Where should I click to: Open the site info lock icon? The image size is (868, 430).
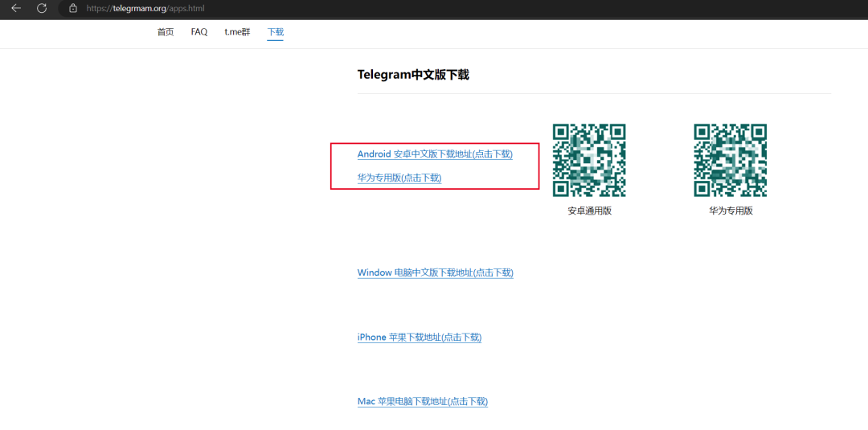tap(72, 8)
